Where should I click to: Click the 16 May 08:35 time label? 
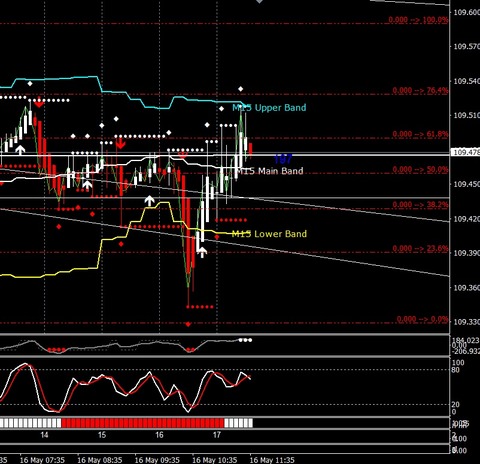pyautogui.click(x=100, y=460)
